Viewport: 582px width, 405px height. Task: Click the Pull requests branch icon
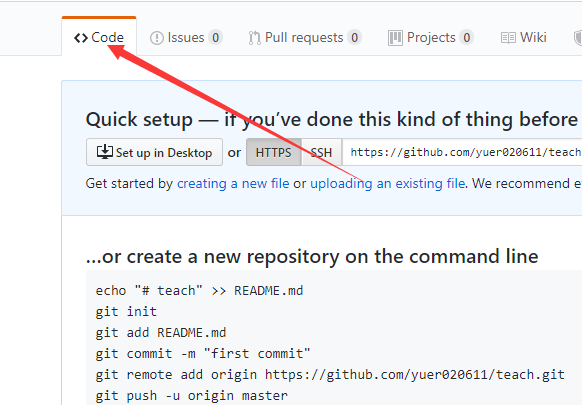click(x=255, y=38)
